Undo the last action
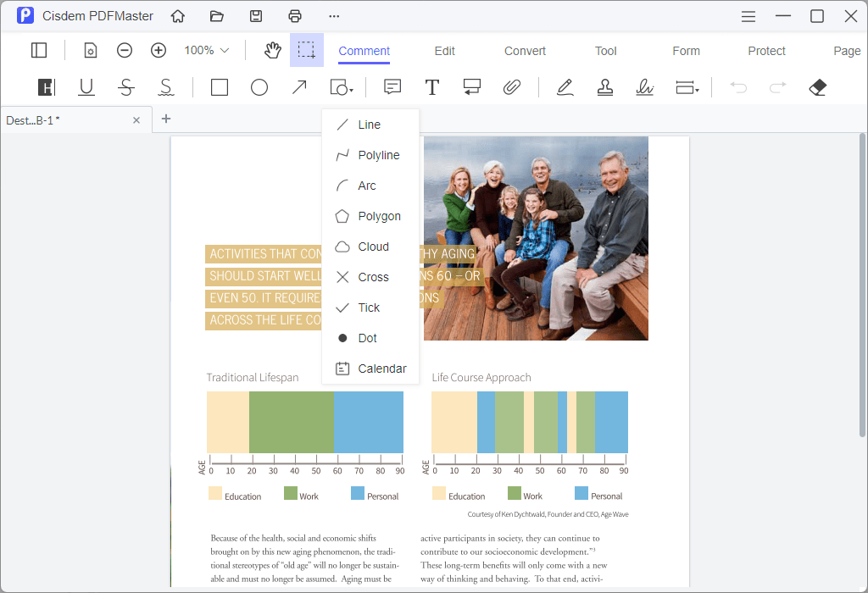 coord(738,87)
